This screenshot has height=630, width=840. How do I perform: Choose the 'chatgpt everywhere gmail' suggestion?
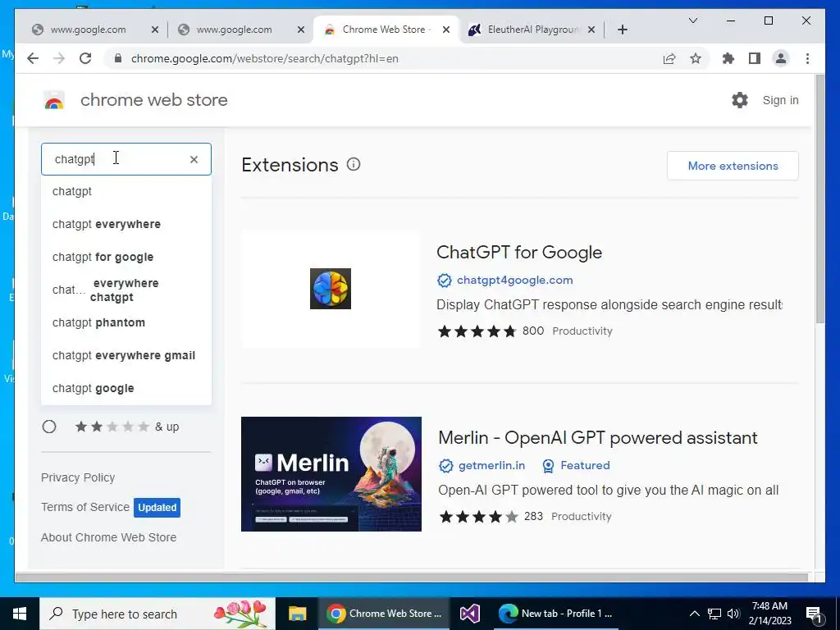(x=126, y=355)
